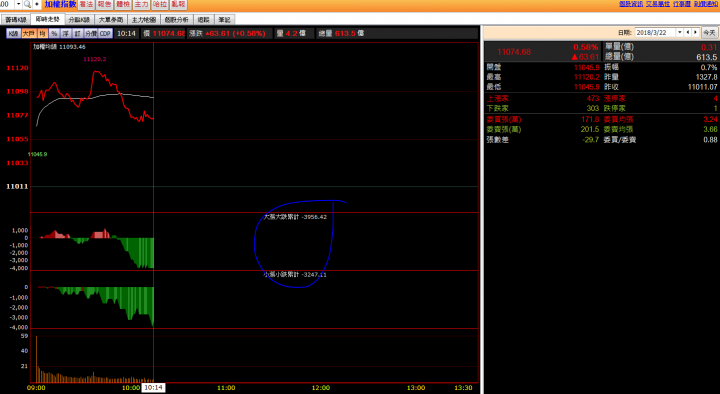The image size is (720, 394).
Task: Open the 主力 button
Action: coord(141,5)
